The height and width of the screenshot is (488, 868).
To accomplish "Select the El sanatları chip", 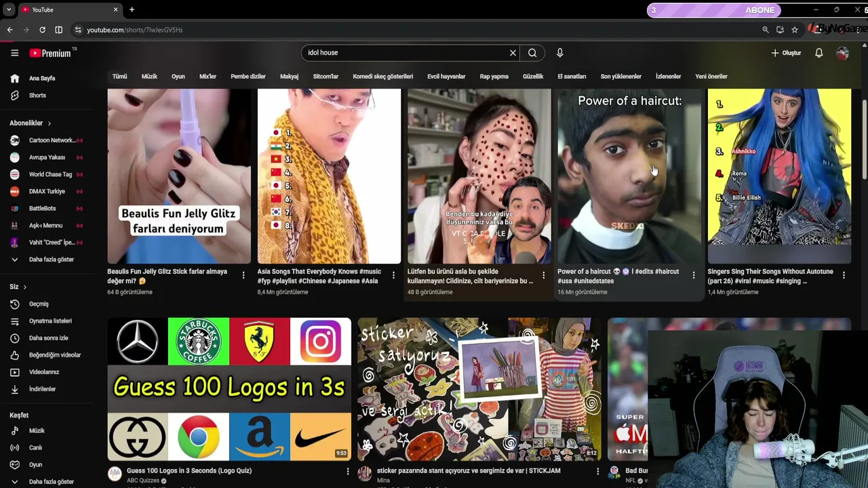I will click(572, 77).
